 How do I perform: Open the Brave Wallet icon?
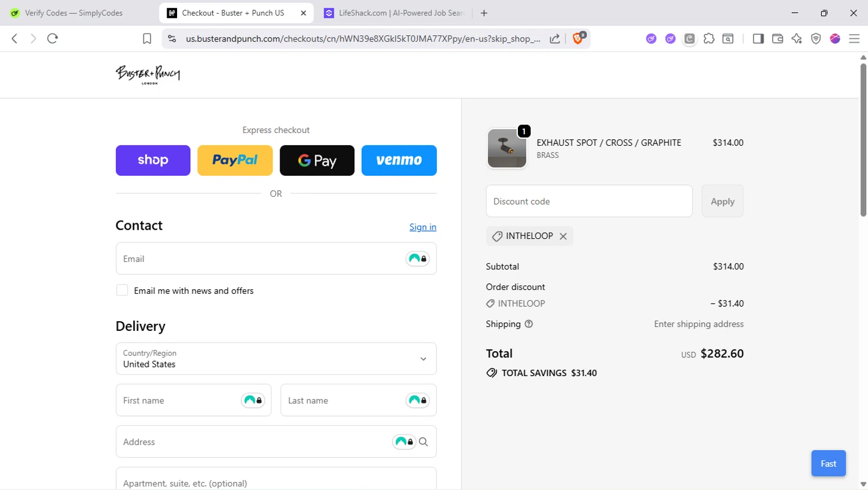(777, 39)
